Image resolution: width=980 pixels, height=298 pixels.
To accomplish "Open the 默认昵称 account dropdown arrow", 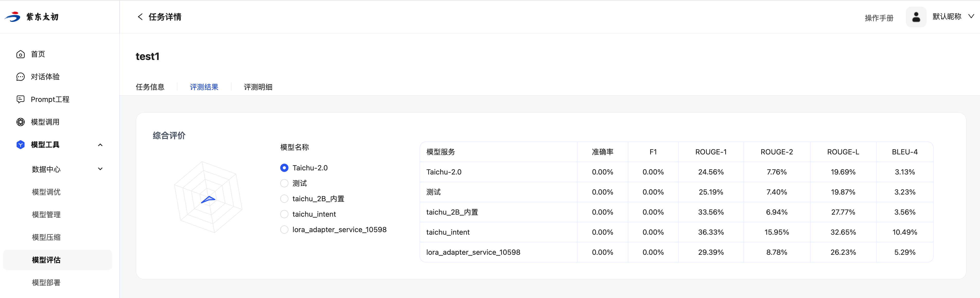I will [x=971, y=16].
